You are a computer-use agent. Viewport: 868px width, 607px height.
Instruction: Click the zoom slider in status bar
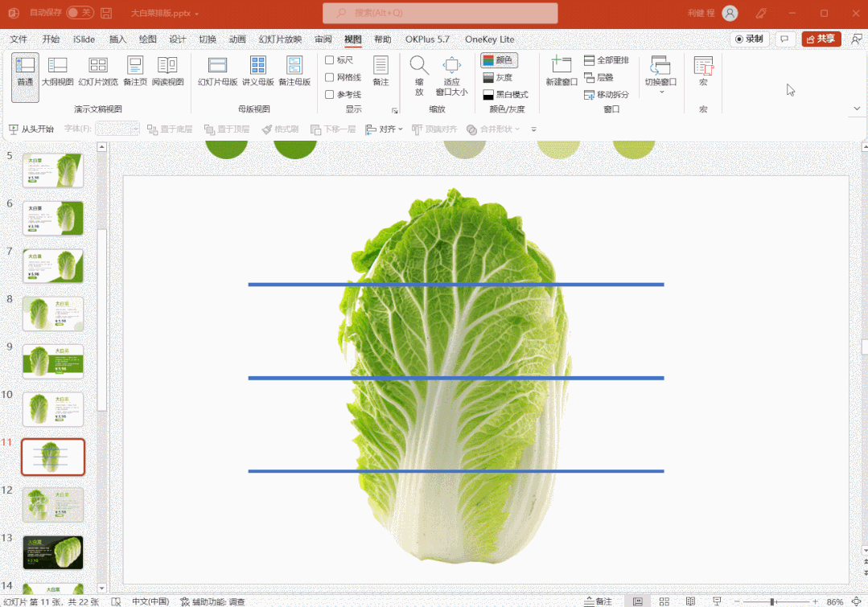pos(775,601)
